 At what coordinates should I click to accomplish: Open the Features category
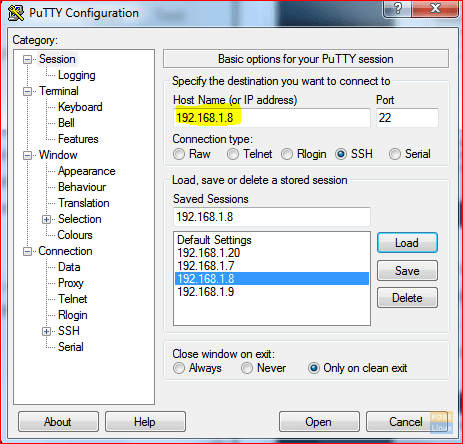coord(78,139)
